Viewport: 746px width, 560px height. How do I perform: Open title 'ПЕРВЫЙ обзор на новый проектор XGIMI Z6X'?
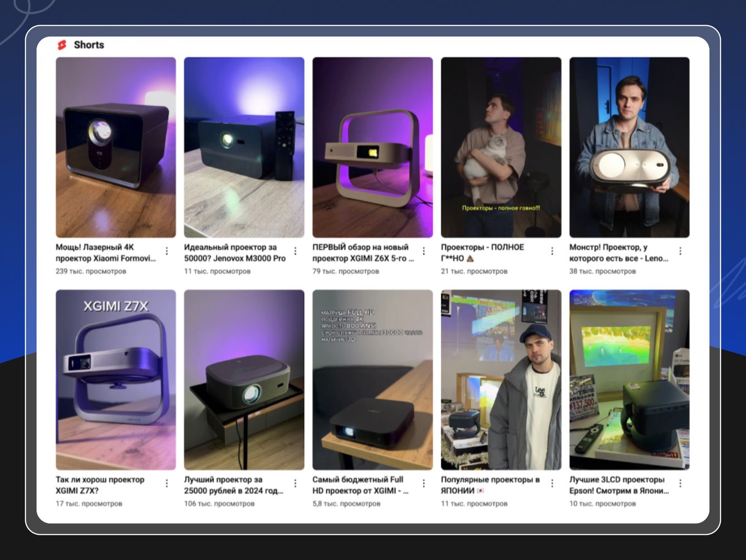tap(363, 253)
